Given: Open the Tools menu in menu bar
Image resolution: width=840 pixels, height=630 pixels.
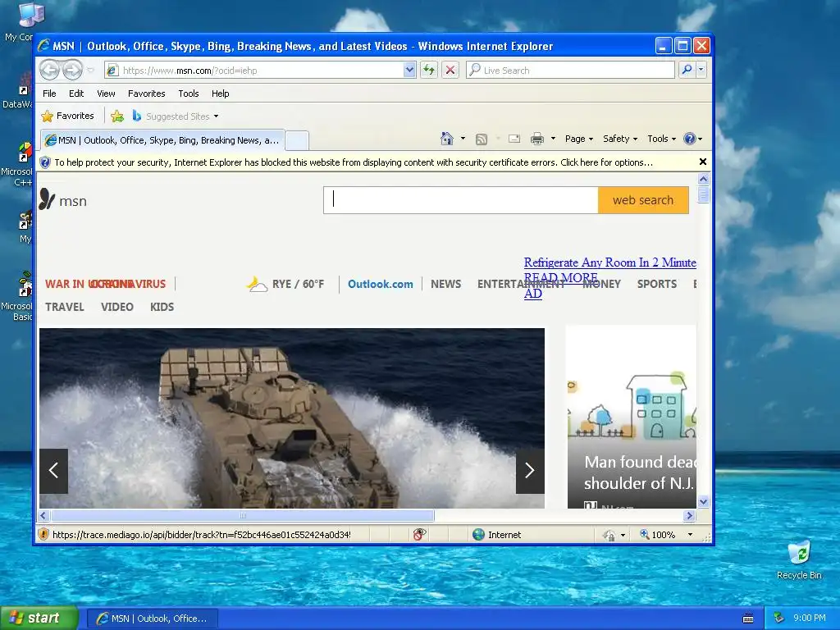Looking at the screenshot, I should [189, 94].
